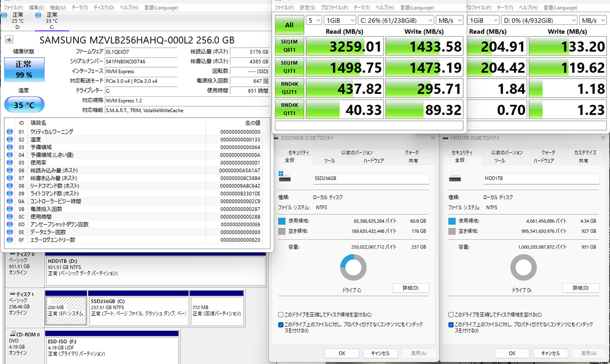Click status circle for 07 総書き込み量 (ホスト)
The image size is (610, 364).
(10, 178)
